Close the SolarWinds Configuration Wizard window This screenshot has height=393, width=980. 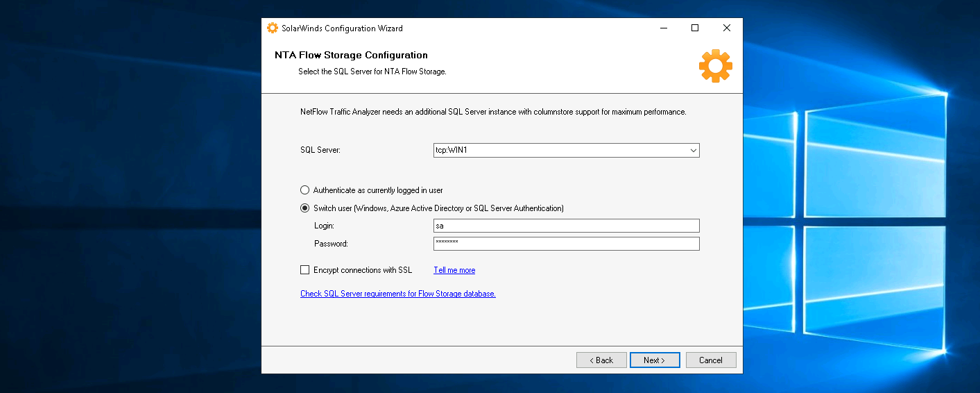726,28
